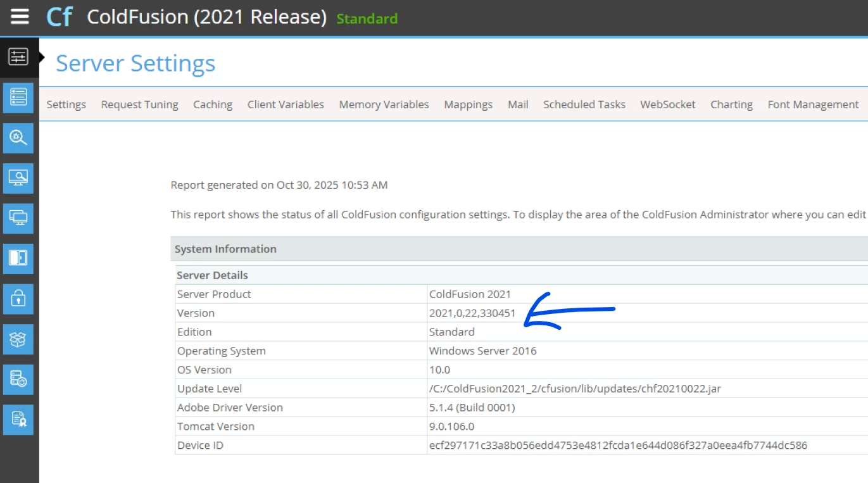The image size is (868, 483).
Task: Click the Version label cell
Action: (302, 313)
